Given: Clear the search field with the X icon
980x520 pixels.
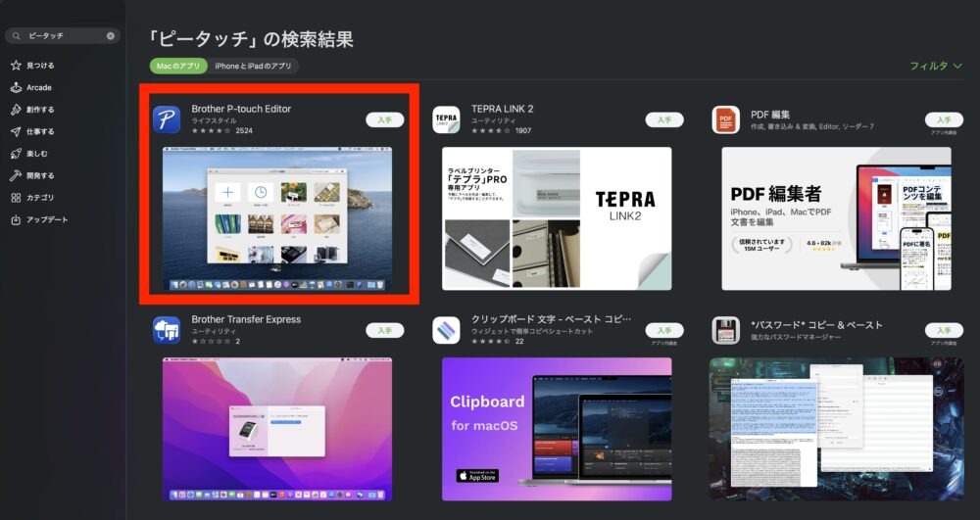Looking at the screenshot, I should (x=111, y=36).
